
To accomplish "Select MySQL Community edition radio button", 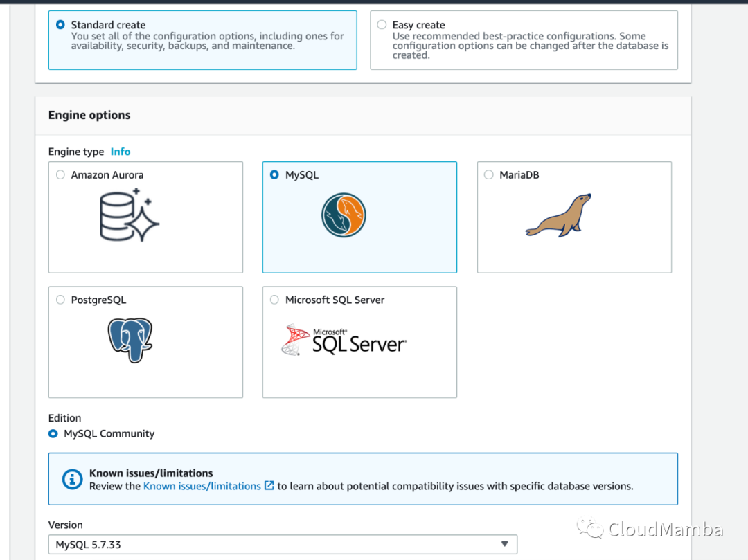I will pos(53,434).
